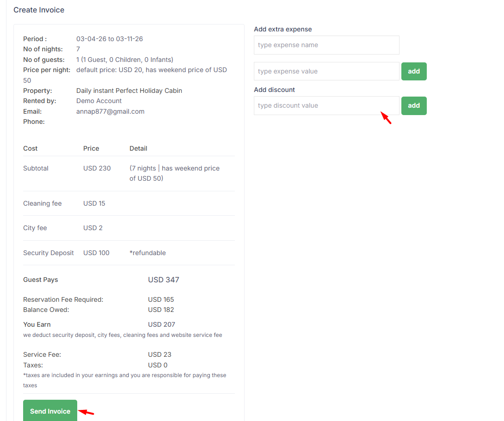This screenshot has width=504, height=421.
Task: Click the City fee USD 2 value
Action: pos(92,228)
